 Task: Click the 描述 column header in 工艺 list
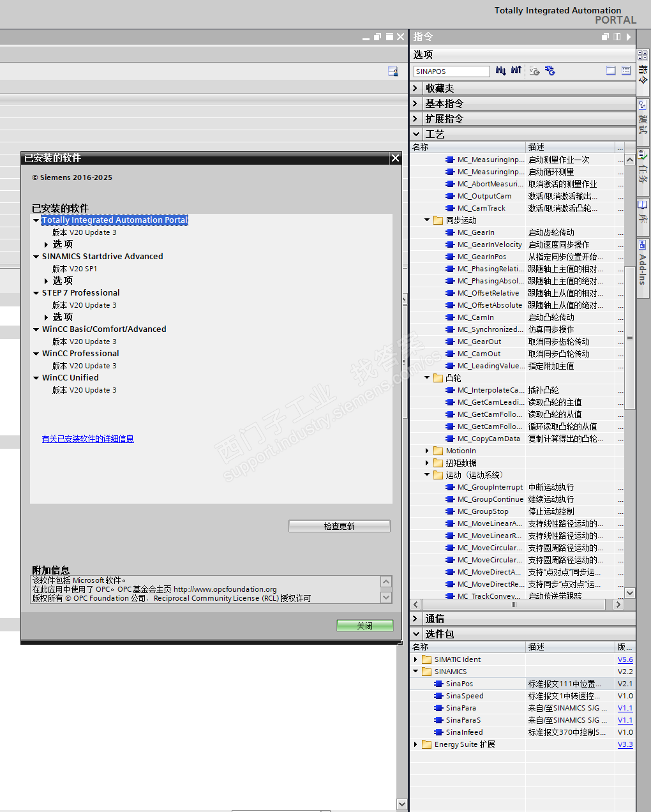point(571,147)
